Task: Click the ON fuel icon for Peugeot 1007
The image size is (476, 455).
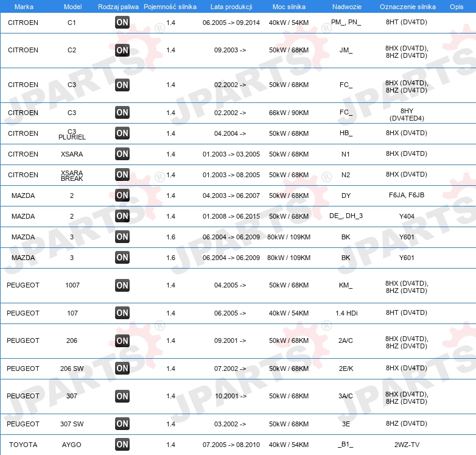Action: pos(122,285)
